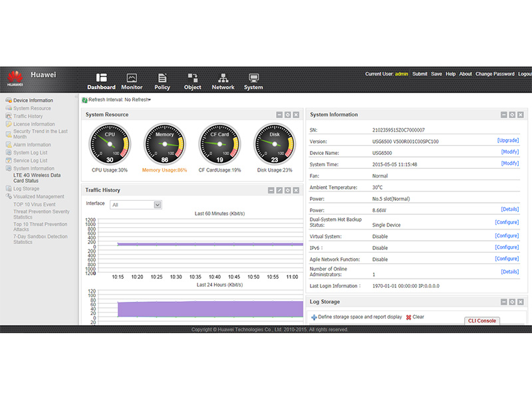The height and width of the screenshot is (399, 532).
Task: Configure Virtual System
Action: pos(507,235)
